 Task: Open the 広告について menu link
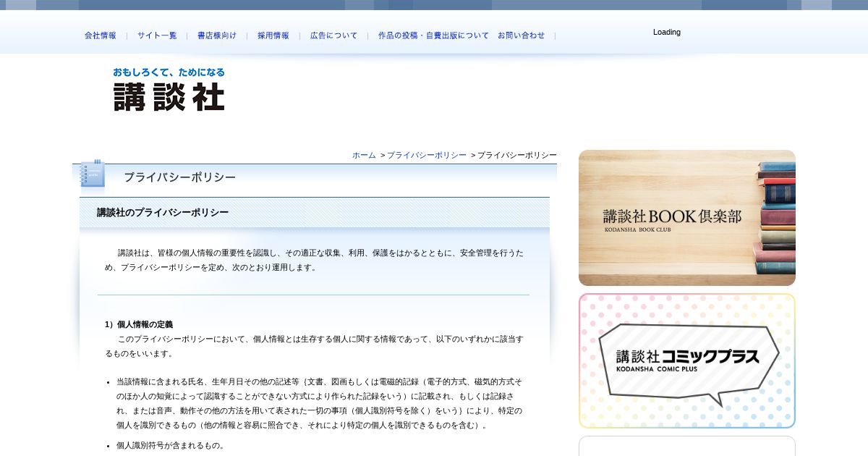[x=334, y=35]
